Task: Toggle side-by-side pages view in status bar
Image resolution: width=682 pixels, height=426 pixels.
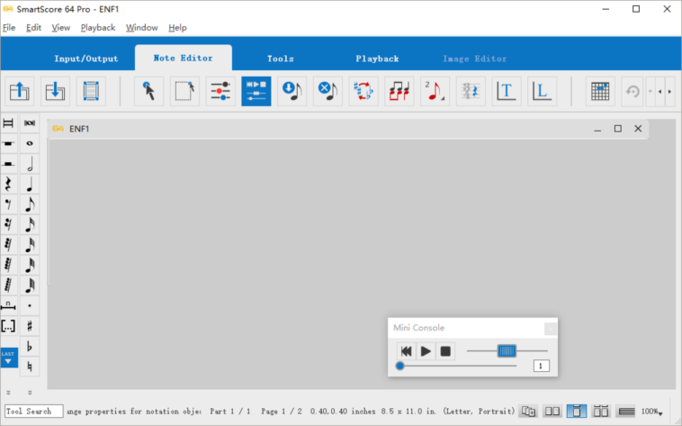Action: point(552,411)
